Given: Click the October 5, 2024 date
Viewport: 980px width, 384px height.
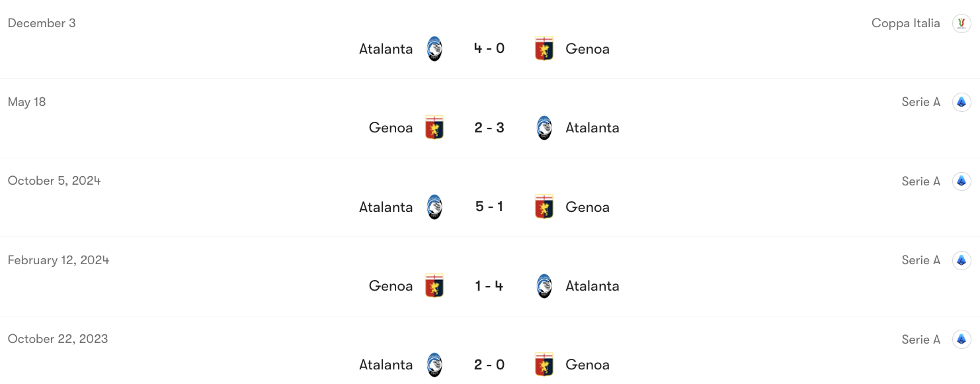Looking at the screenshot, I should [54, 180].
